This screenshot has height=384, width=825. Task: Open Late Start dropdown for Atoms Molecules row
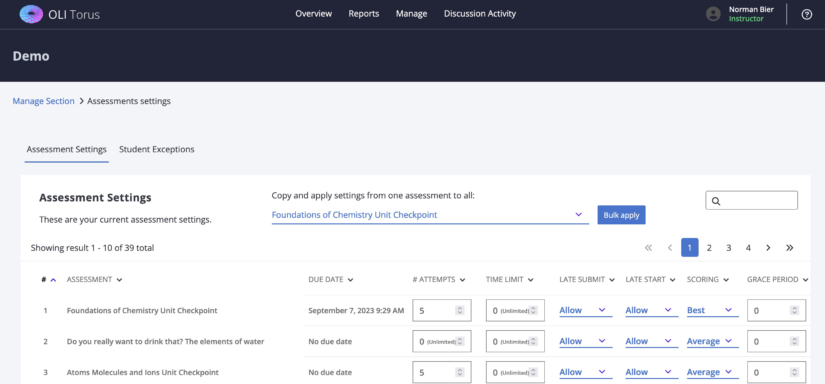coord(651,372)
